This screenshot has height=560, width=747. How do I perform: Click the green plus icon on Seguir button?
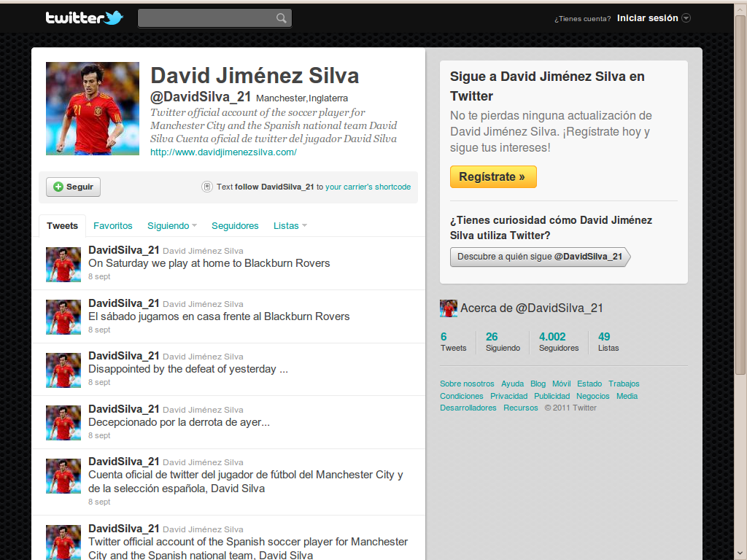(58, 187)
